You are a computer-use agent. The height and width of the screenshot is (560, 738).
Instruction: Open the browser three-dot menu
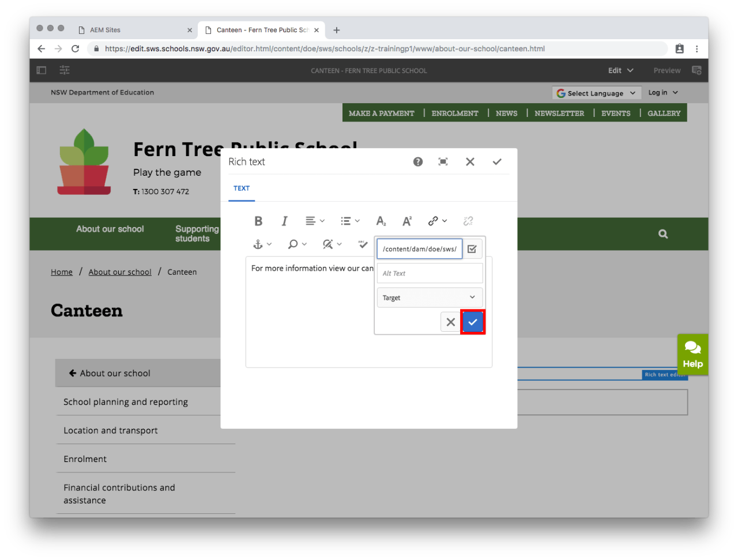(x=696, y=49)
